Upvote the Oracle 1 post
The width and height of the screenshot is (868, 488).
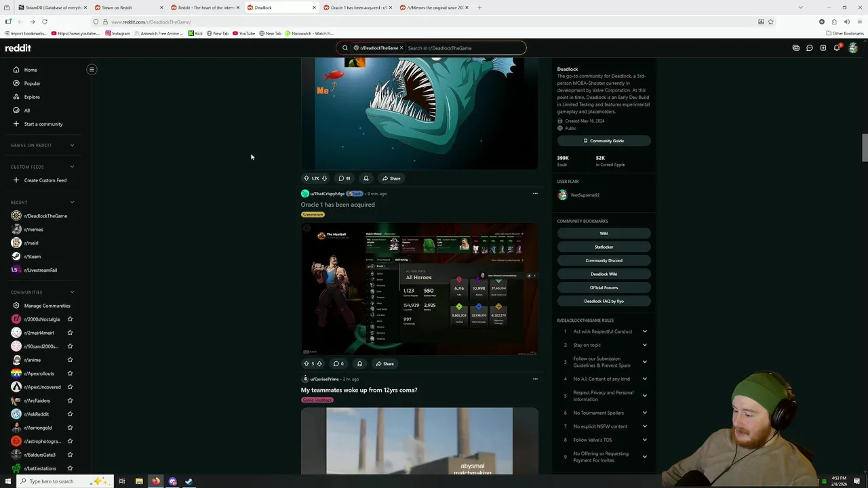[x=307, y=364]
